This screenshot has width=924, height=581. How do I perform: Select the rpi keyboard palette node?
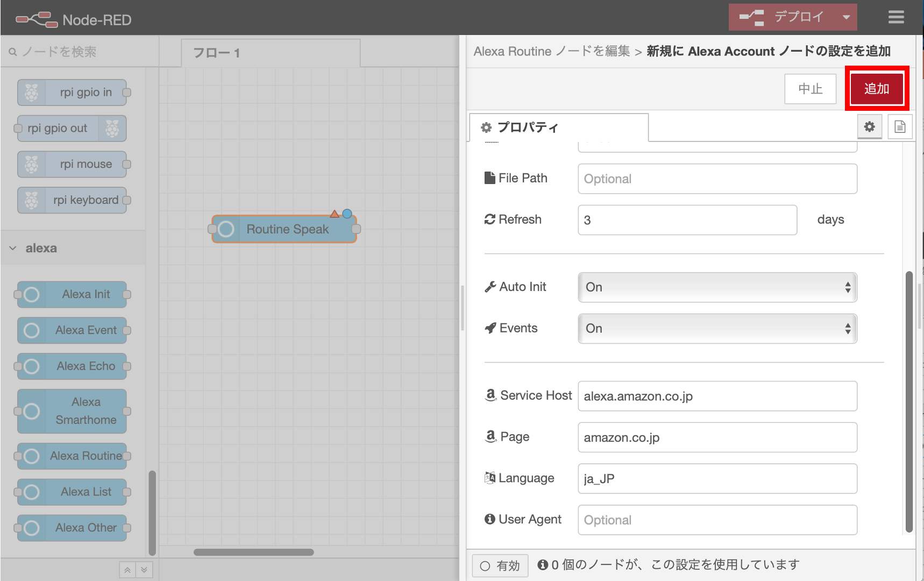pos(72,200)
